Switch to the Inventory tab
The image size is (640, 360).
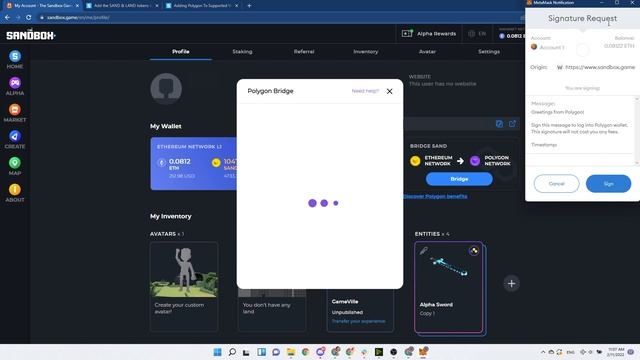point(365,51)
